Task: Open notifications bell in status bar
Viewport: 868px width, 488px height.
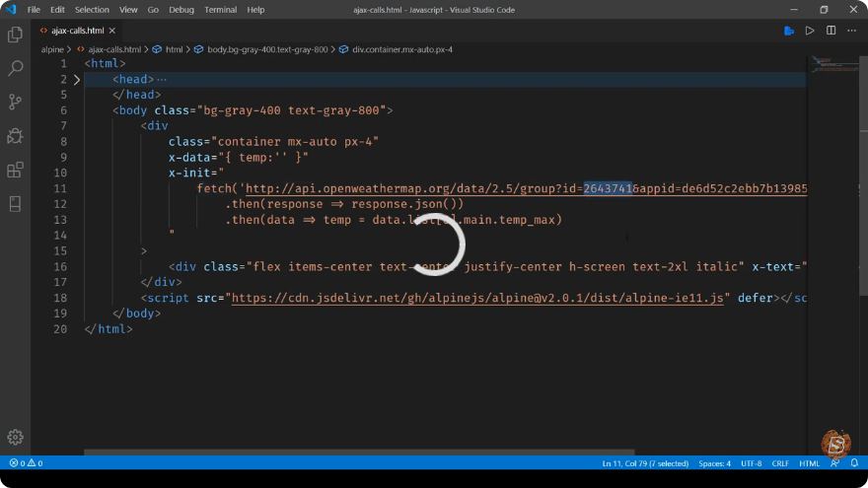Action: pos(854,462)
